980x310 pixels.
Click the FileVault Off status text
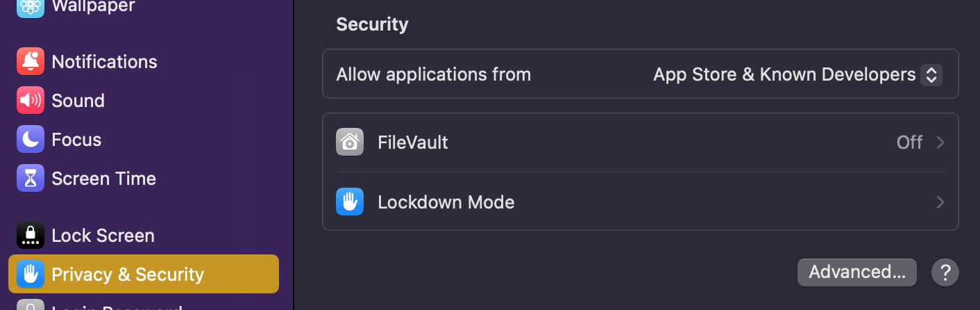click(x=909, y=142)
